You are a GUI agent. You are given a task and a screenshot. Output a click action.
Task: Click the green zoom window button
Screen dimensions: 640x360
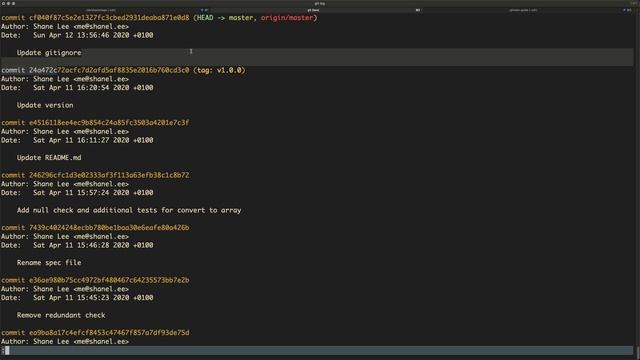[13, 3]
